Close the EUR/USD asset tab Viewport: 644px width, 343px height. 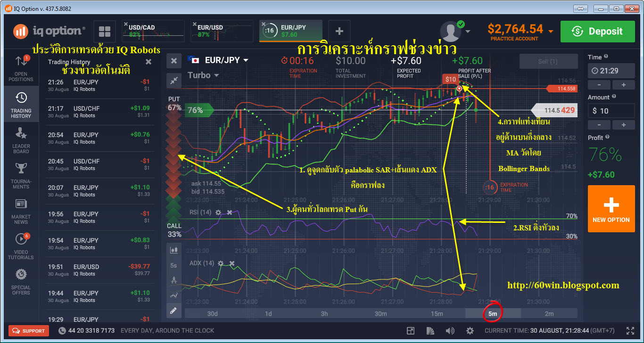click(x=195, y=24)
